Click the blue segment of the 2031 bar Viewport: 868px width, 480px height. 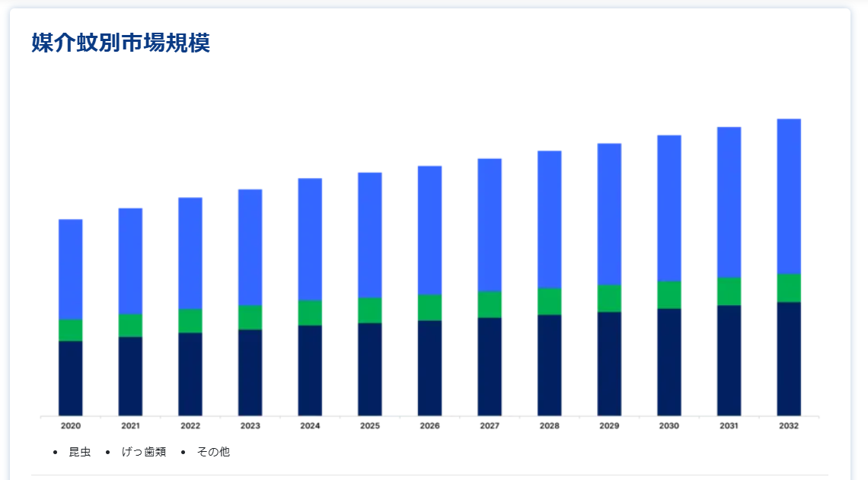pyautogui.click(x=729, y=202)
